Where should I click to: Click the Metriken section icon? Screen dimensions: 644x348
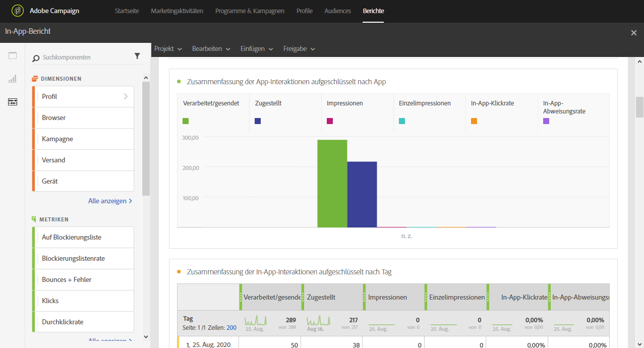click(x=34, y=219)
